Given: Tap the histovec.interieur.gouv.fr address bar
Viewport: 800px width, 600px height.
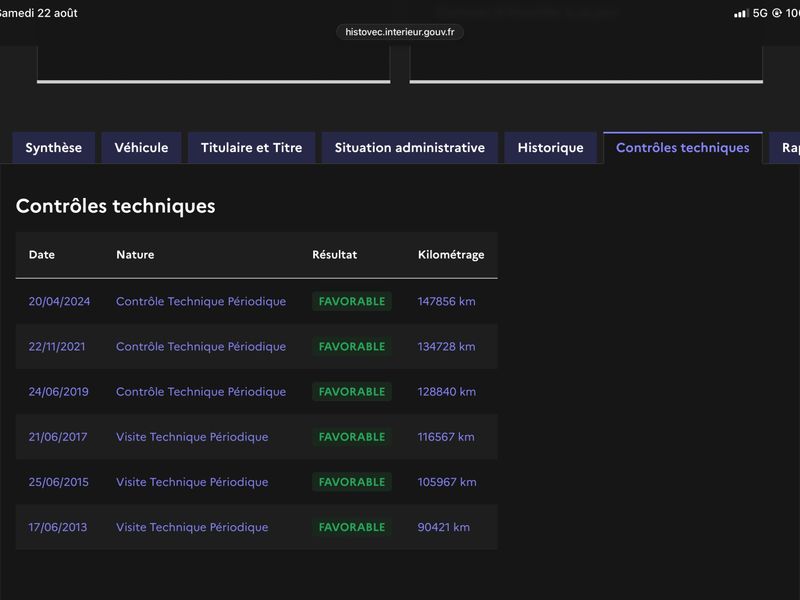Looking at the screenshot, I should [400, 32].
